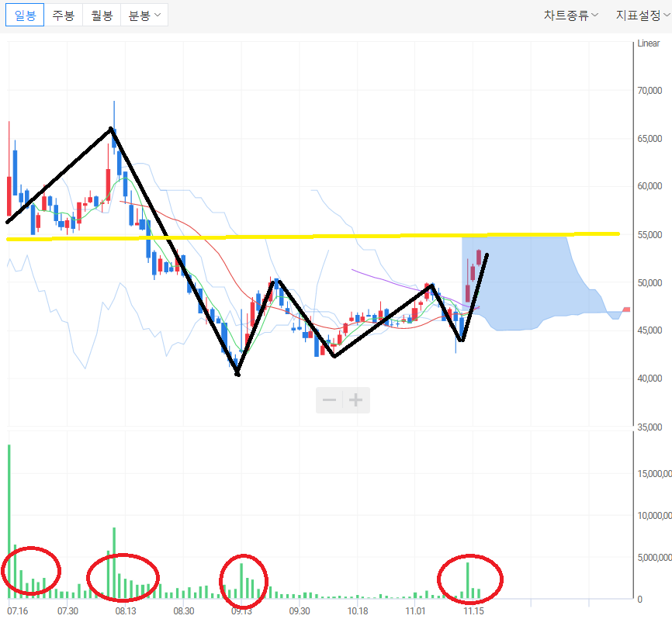Click the 11.15 date axis label
Viewport: 672px width, 619px height.
(x=473, y=611)
